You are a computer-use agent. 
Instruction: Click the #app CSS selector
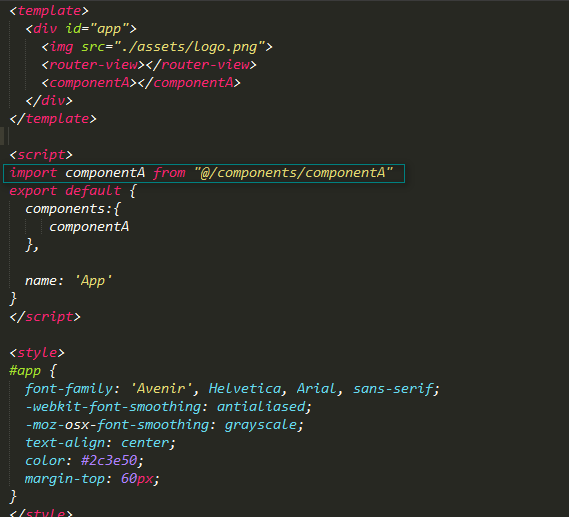(x=25, y=371)
